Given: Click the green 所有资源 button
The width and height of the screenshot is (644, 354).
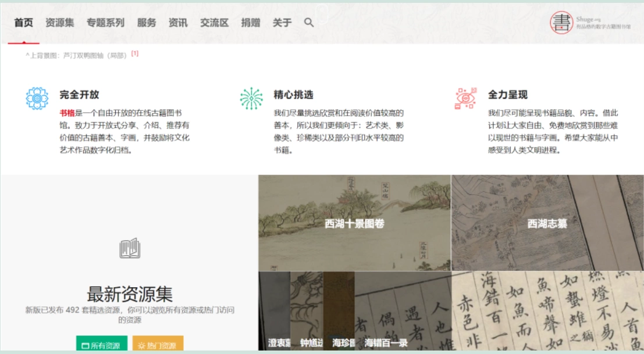Looking at the screenshot, I should [x=101, y=344].
